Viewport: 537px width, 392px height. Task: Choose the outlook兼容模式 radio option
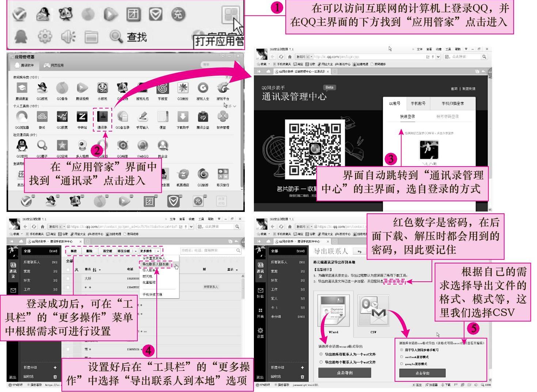point(401,357)
